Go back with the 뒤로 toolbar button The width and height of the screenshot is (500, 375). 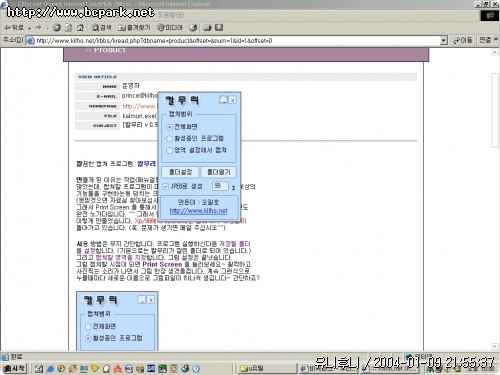coord(14,28)
